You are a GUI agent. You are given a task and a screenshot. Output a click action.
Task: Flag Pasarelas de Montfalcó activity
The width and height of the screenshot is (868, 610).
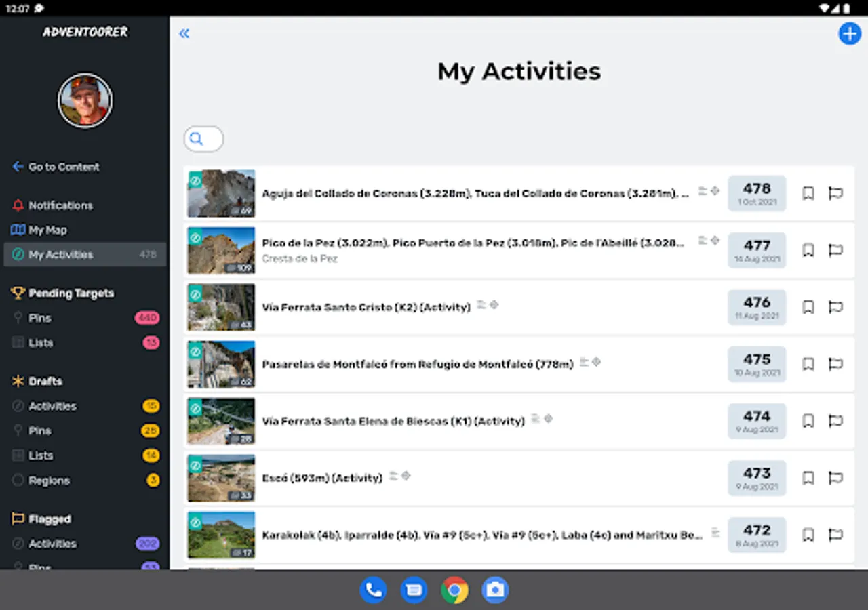(835, 364)
